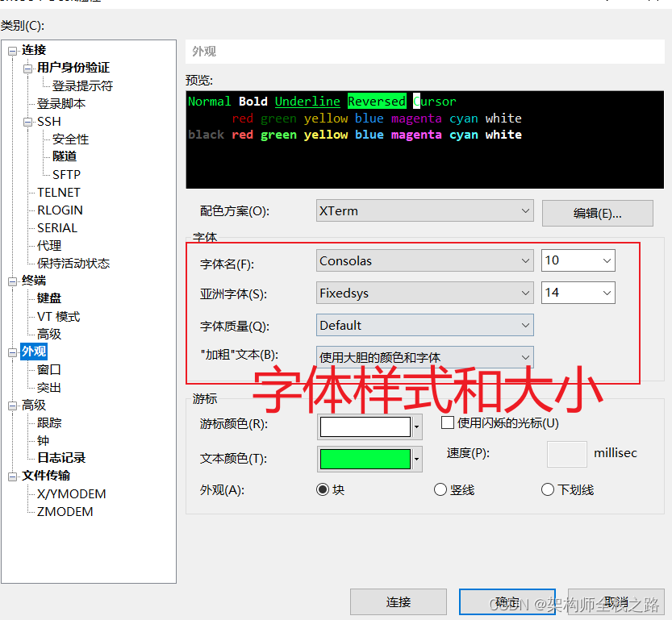Screen dimensions: 672x620
Task: Select 保持活动状态 in the tree
Action: 73,264
